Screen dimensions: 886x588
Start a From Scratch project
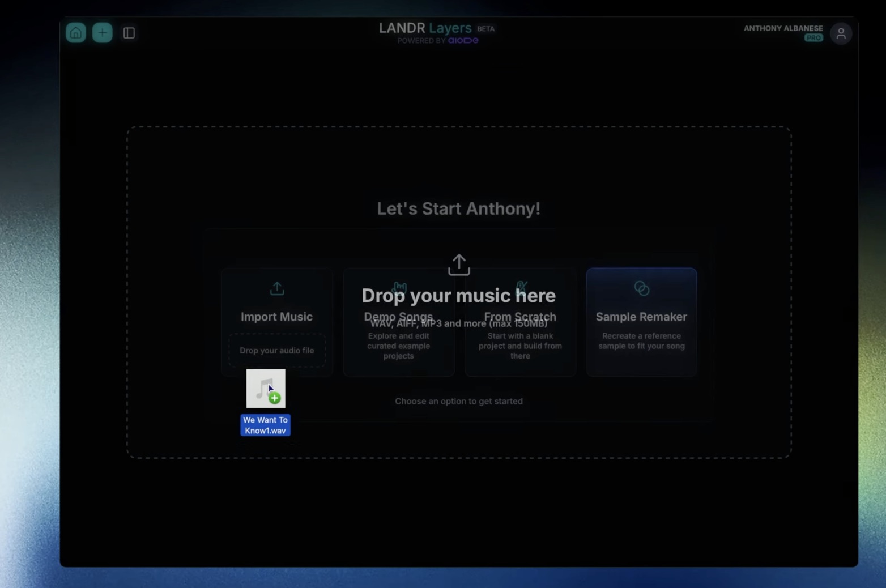click(520, 322)
